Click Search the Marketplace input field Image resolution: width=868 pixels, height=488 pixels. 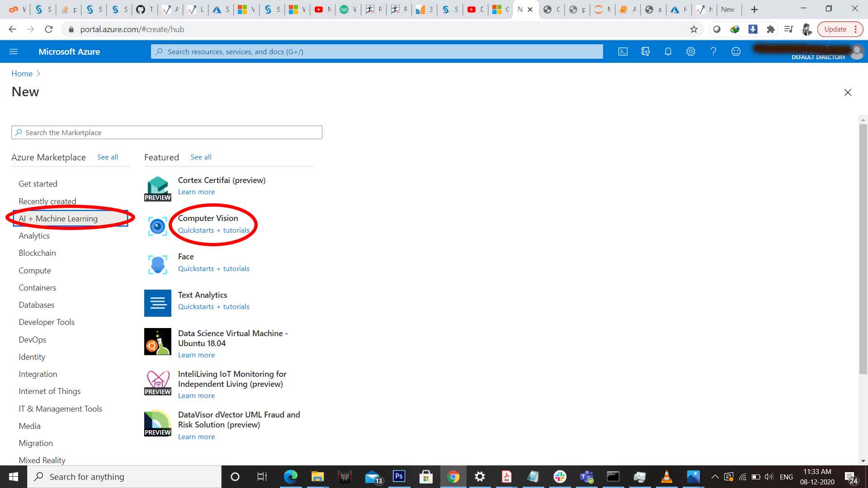point(167,131)
